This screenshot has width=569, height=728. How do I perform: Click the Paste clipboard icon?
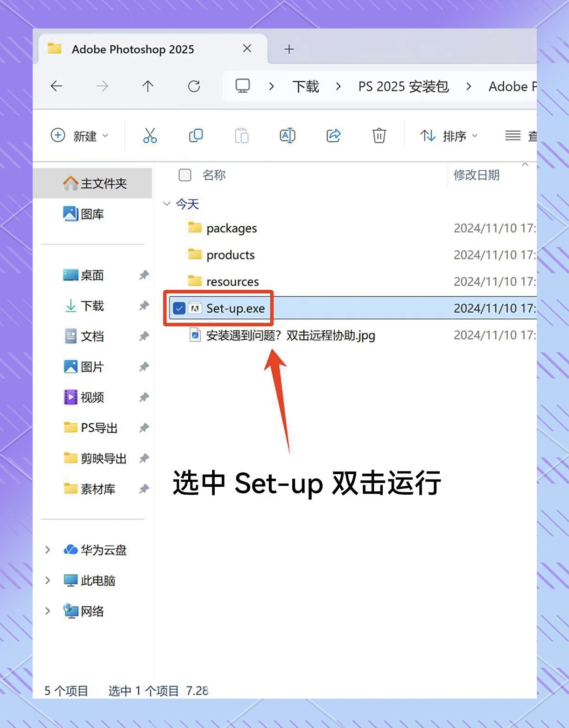click(241, 136)
